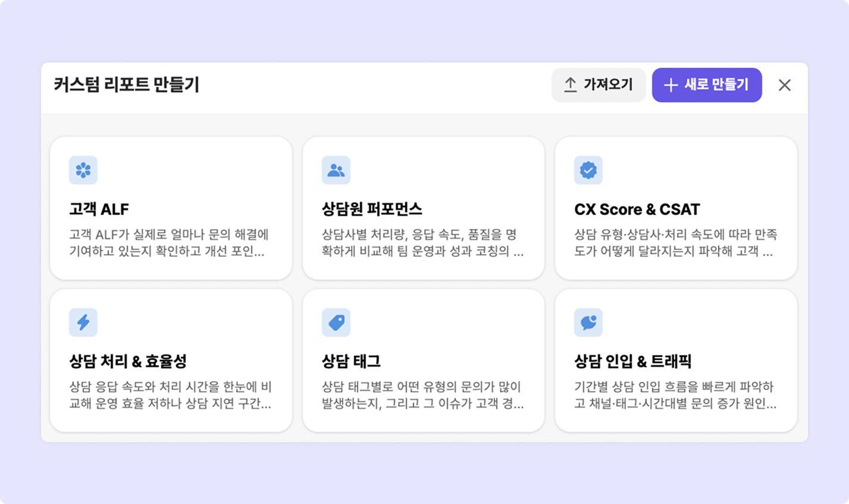Click the 상담 처리 & 효율성 lightning icon
The width and height of the screenshot is (849, 504).
click(83, 323)
